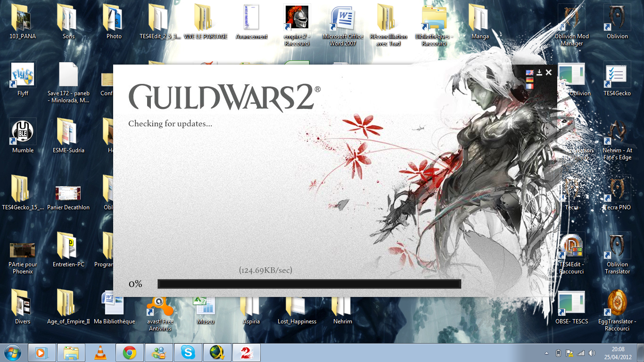Open the Panier Decathlon file icon
The image size is (644, 362).
click(68, 193)
